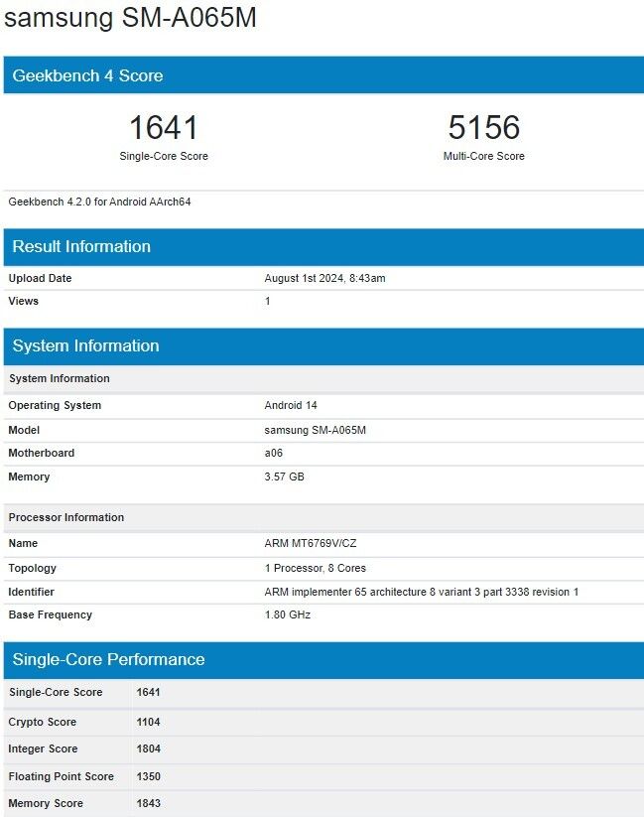Image resolution: width=644 pixels, height=817 pixels.
Task: Select the Views value '1'
Action: tap(267, 301)
